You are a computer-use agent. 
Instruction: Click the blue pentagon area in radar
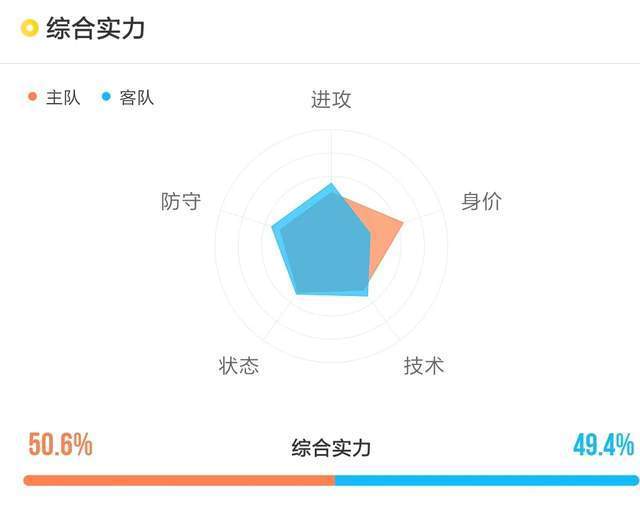click(x=324, y=247)
